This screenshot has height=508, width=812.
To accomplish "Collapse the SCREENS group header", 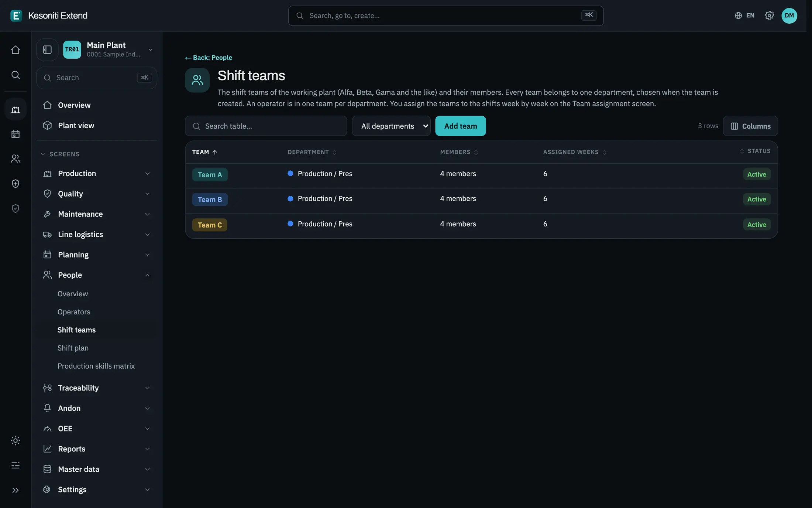I will 60,154.
